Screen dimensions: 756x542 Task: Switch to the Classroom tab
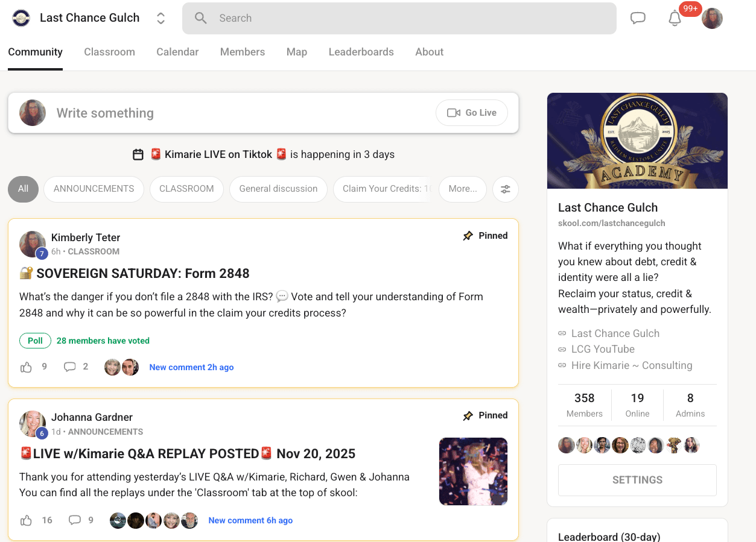109,52
